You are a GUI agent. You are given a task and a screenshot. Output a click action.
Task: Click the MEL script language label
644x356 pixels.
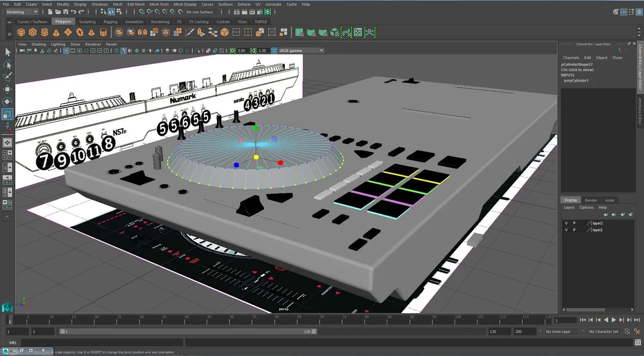[x=13, y=343]
